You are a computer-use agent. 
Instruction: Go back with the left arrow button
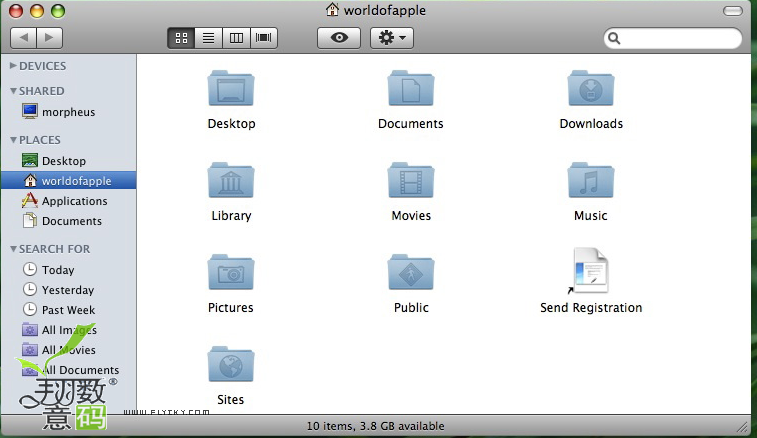click(x=23, y=38)
